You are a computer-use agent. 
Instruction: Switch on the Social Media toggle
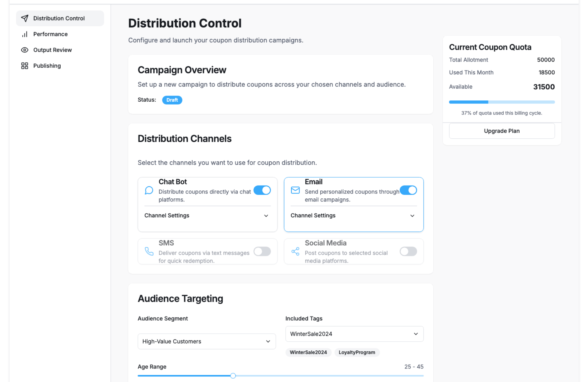click(408, 252)
